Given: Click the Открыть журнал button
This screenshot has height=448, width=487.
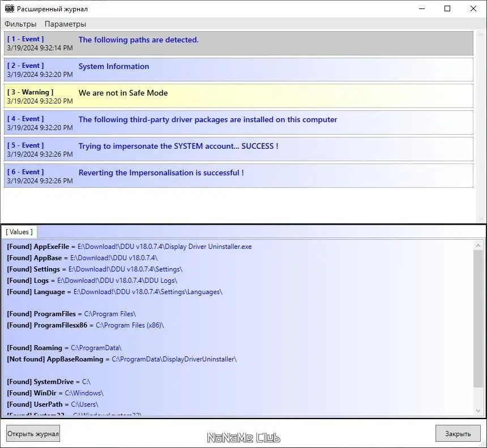Looking at the screenshot, I should tap(33, 433).
